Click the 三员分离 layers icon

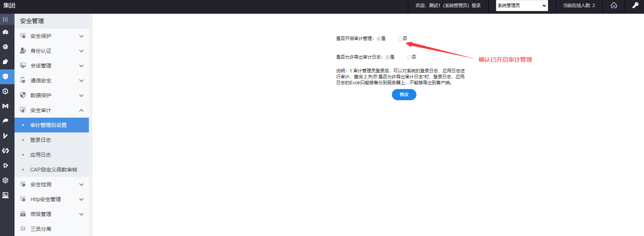click(x=23, y=229)
